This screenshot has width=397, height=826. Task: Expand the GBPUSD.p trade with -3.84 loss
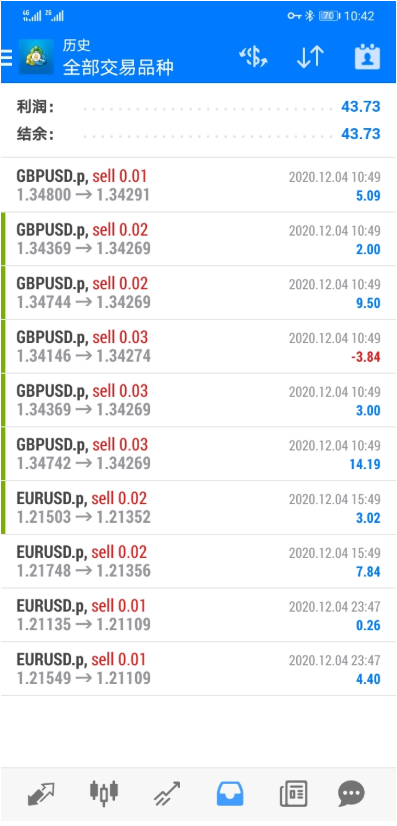pos(198,347)
